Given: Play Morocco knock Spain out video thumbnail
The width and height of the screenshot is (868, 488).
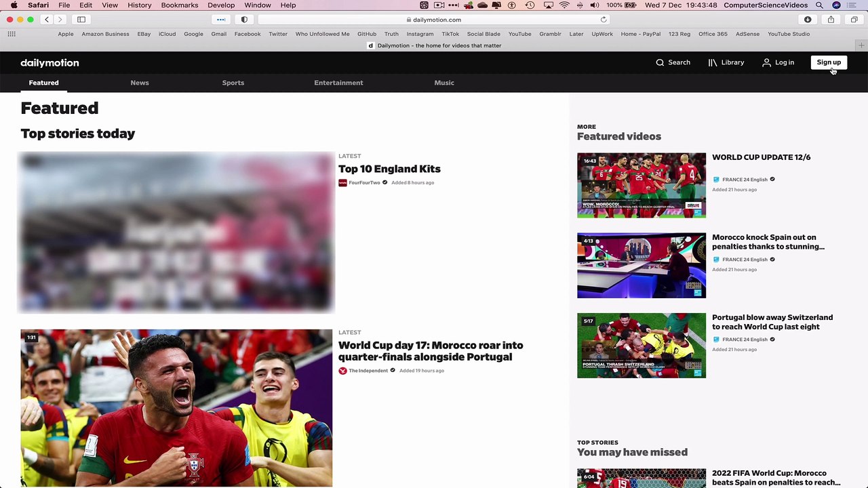Looking at the screenshot, I should click(642, 265).
